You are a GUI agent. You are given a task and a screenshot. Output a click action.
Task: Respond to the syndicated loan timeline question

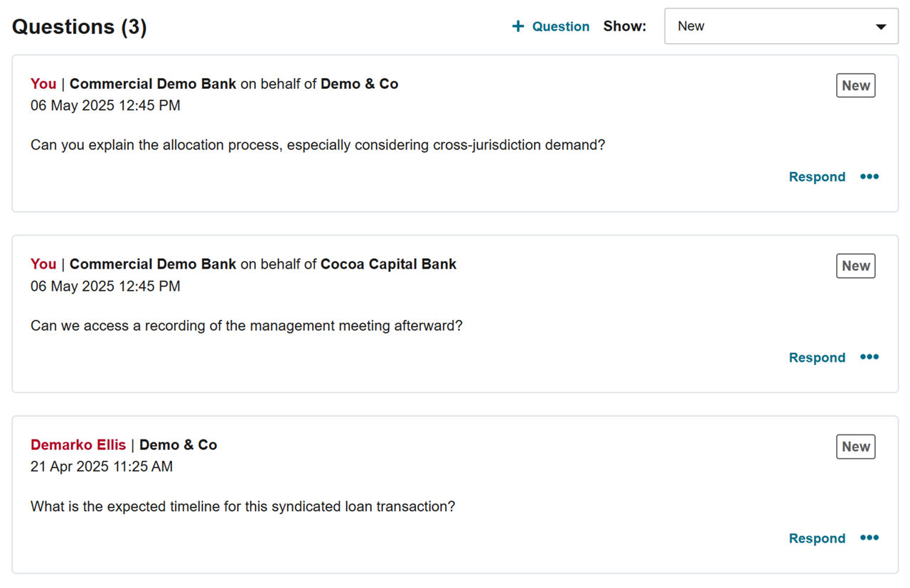tap(817, 538)
